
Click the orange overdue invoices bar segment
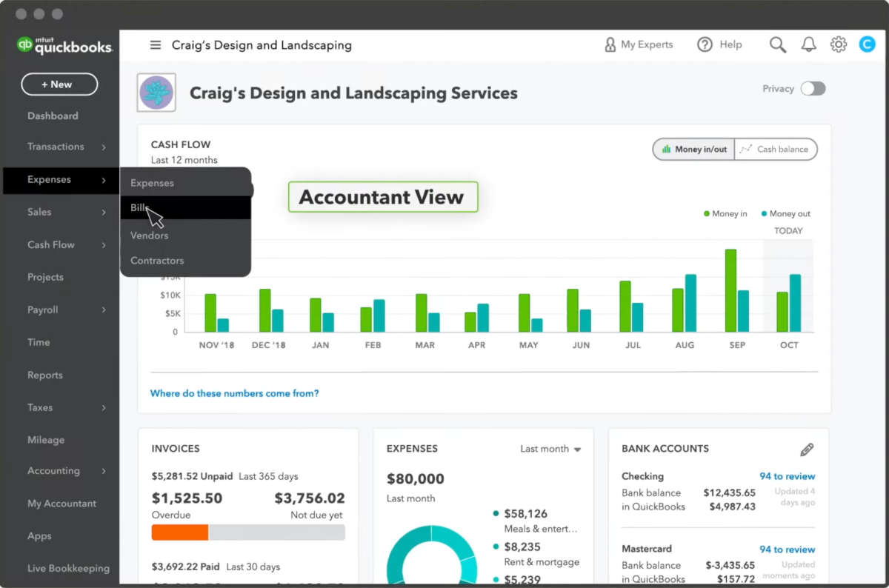pos(180,532)
